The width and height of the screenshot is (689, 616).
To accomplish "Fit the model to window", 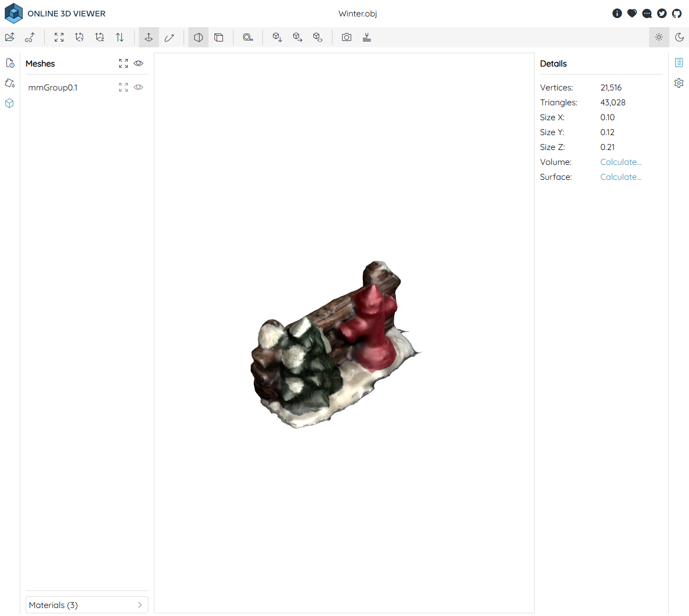I will pyautogui.click(x=59, y=37).
